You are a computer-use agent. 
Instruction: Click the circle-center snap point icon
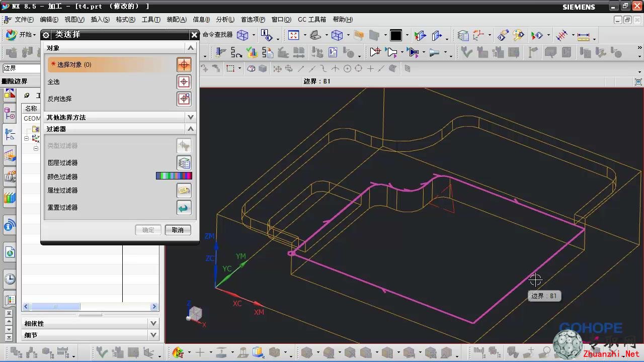click(347, 68)
